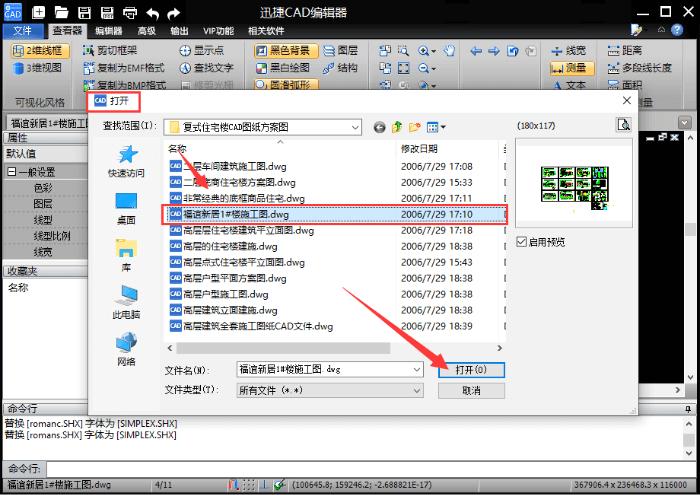The width and height of the screenshot is (700, 495).
Task: Select 快速访问 in the places sidebar
Action: (126, 162)
